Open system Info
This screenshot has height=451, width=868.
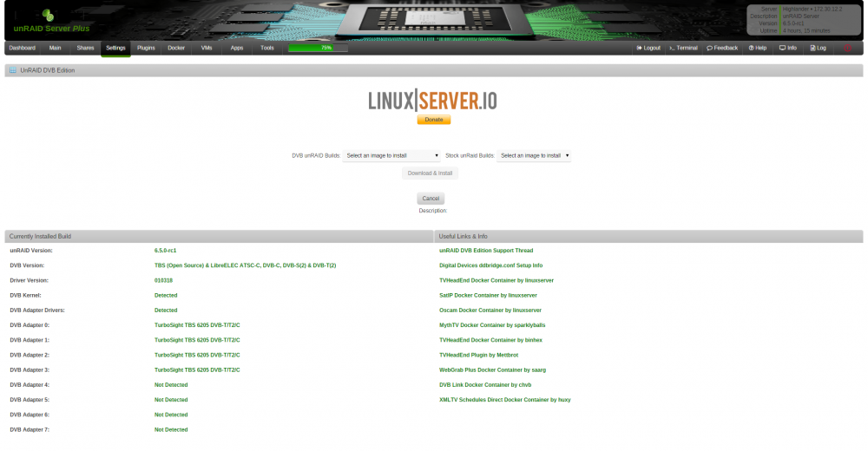click(x=788, y=49)
